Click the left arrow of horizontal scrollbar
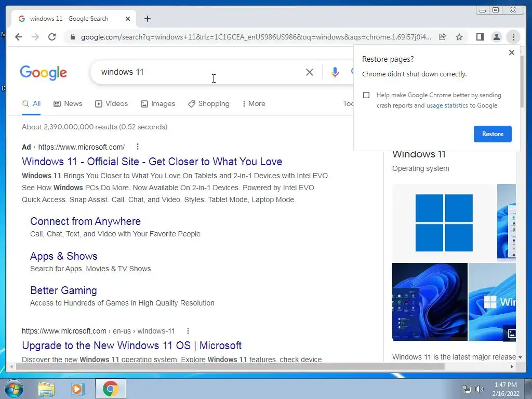 pos(11,366)
